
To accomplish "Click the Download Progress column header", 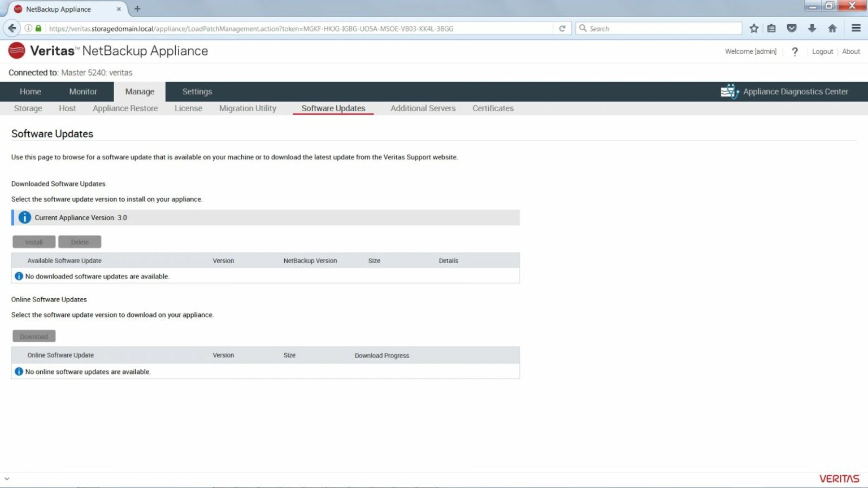I will 382,356.
